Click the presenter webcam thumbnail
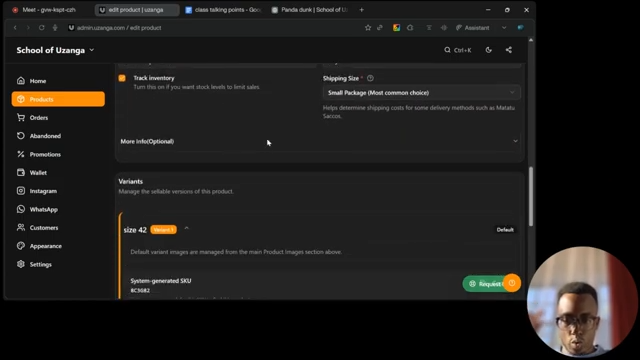 [582, 302]
